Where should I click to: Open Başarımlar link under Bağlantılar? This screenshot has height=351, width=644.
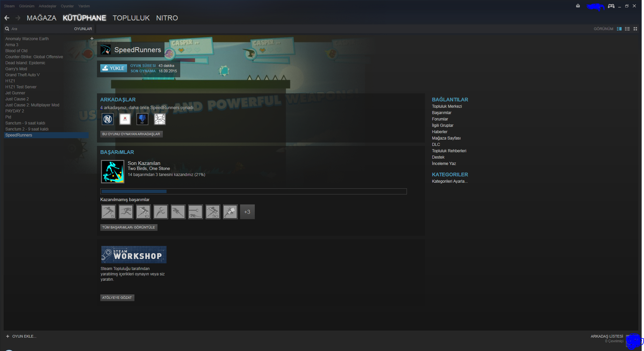(442, 113)
